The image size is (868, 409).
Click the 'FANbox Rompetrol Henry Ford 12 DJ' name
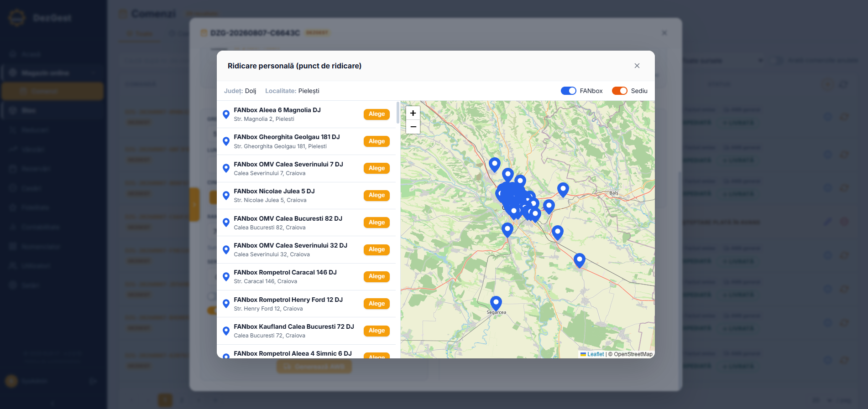[288, 300]
